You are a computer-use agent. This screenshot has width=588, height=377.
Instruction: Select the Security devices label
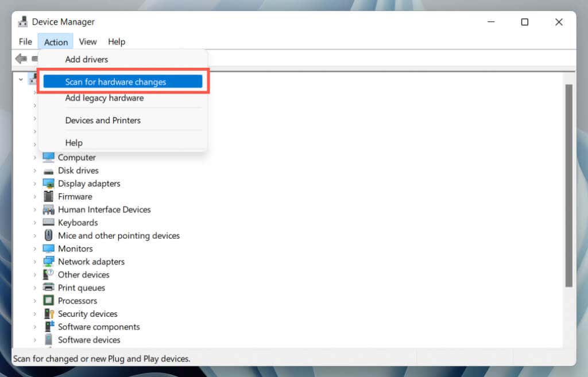87,314
